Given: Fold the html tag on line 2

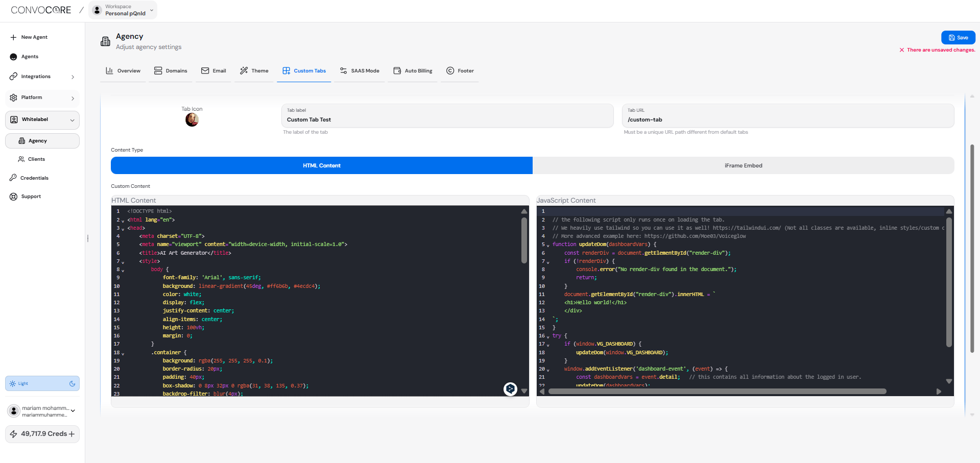Looking at the screenshot, I should [x=123, y=221].
